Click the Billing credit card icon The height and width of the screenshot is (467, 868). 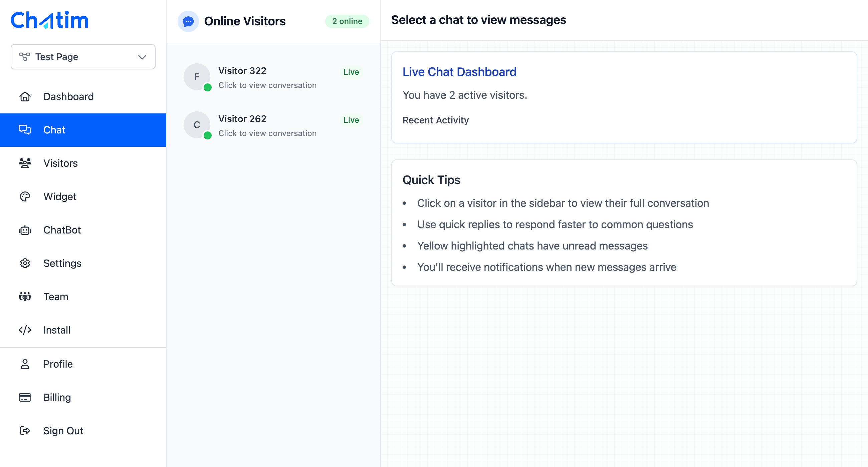point(25,397)
